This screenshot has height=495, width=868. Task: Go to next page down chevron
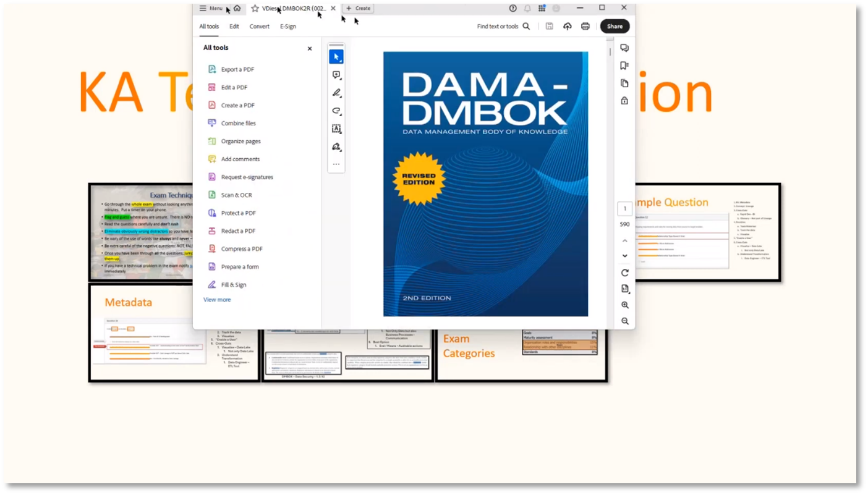pos(624,256)
